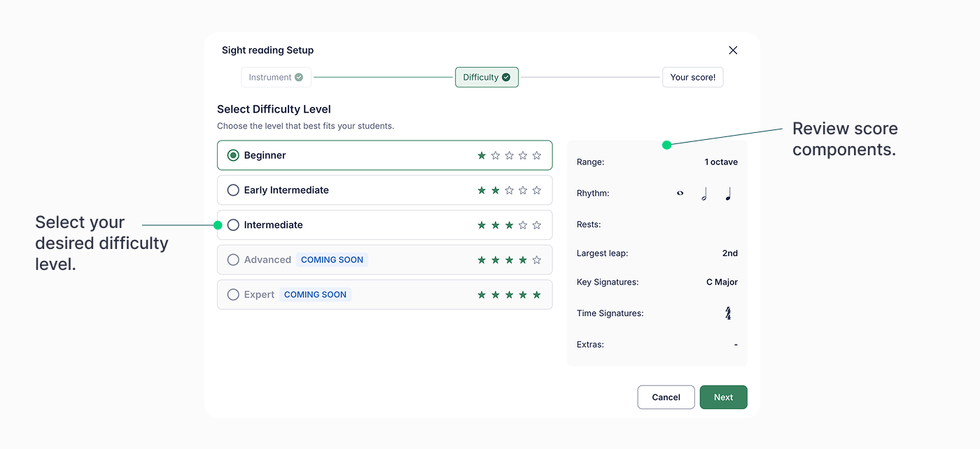980x449 pixels.
Task: Select Intermediate difficulty radio button
Action: 233,225
